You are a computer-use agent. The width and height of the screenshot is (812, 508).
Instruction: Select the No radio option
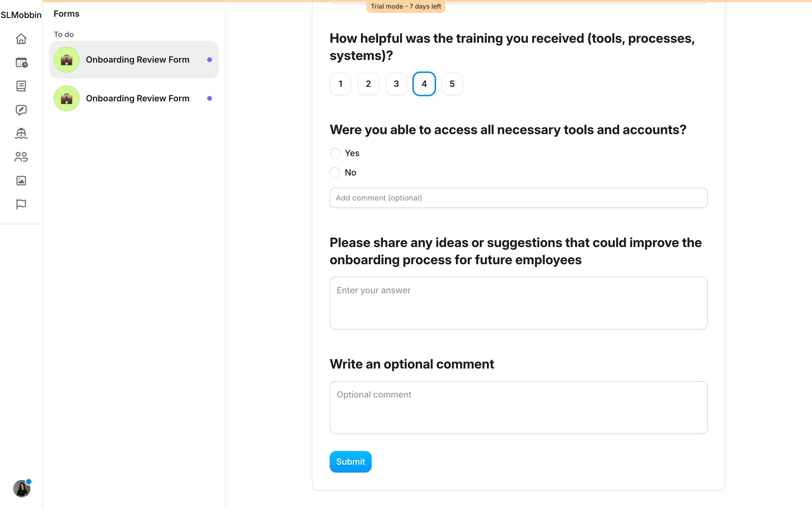(335, 173)
